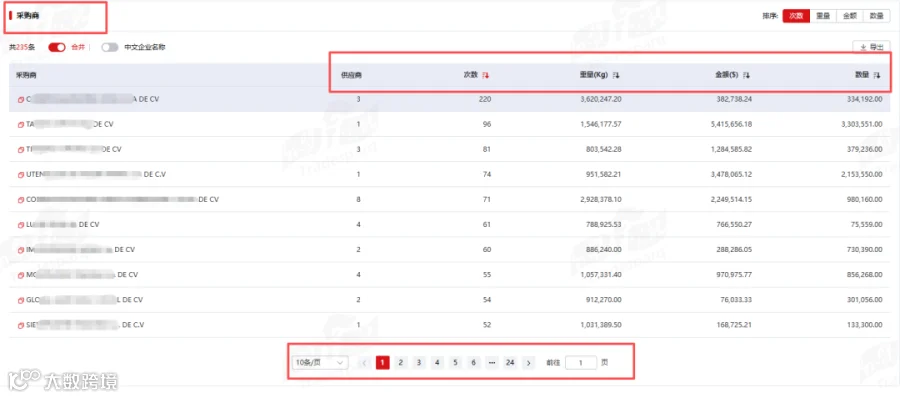Sort table by 金额($) column header arrow
The width and height of the screenshot is (900, 398).
coord(746,75)
